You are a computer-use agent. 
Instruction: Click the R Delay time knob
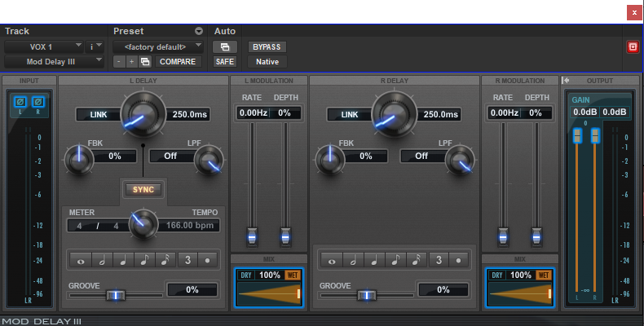(x=395, y=115)
